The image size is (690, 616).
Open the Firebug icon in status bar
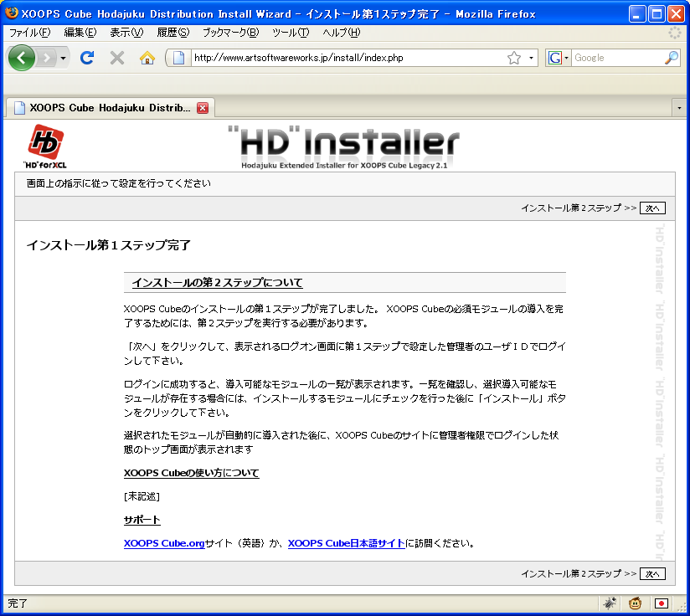click(x=610, y=603)
